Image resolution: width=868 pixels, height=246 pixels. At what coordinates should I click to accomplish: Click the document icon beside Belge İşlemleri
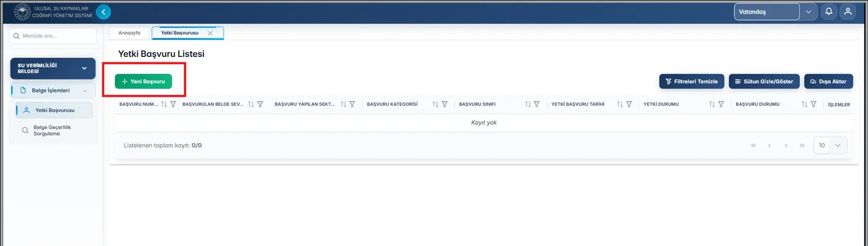tap(23, 90)
